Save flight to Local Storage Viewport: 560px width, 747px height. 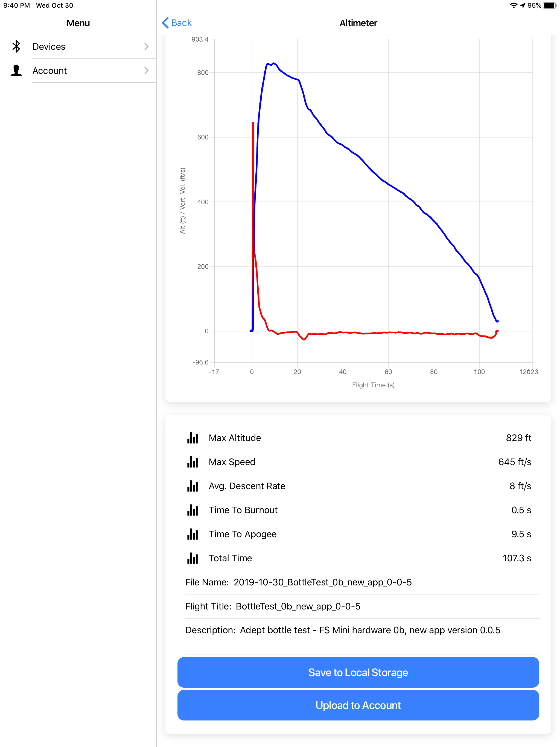(358, 672)
